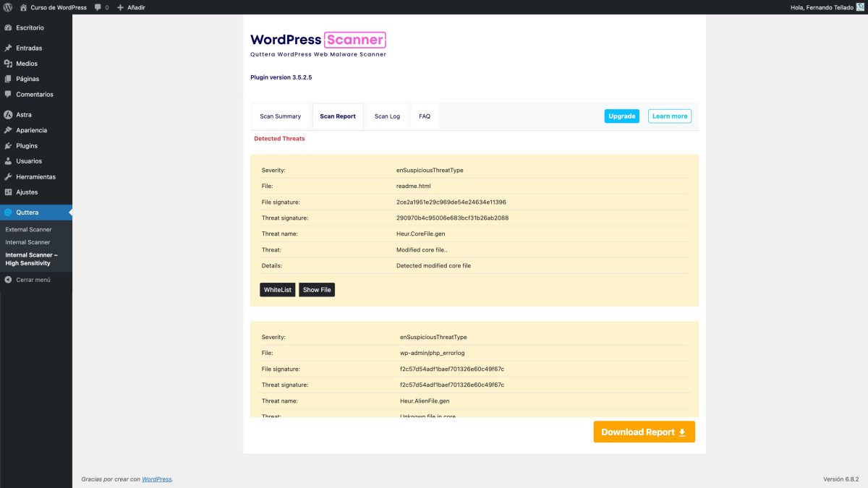
Task: WhiteList the readme.html detected threat
Action: (x=277, y=289)
